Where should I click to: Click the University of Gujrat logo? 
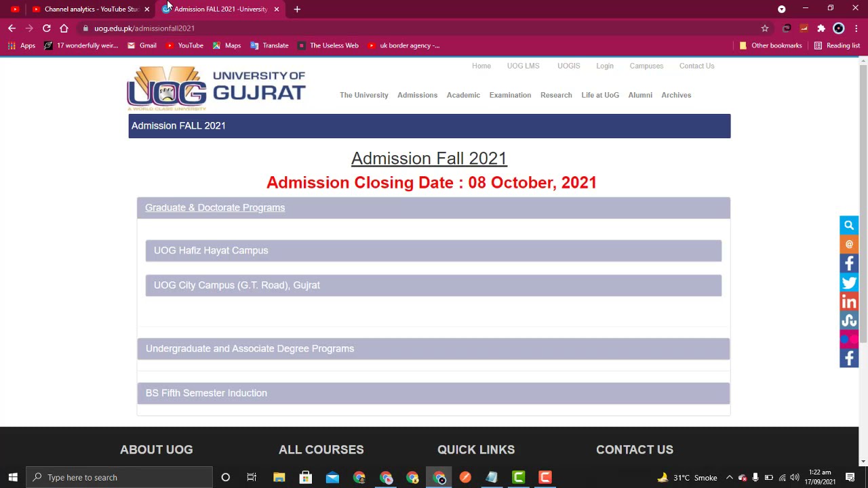click(x=216, y=88)
